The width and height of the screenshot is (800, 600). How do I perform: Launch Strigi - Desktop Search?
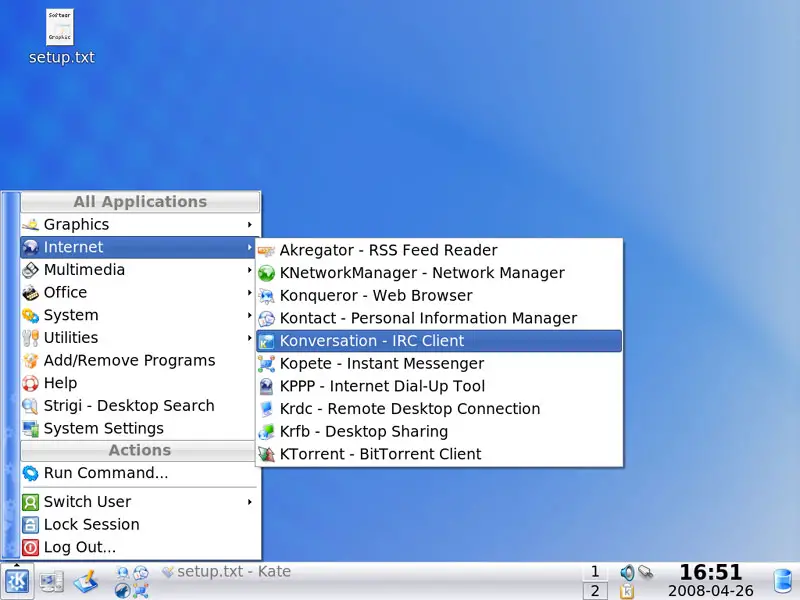pos(140,406)
